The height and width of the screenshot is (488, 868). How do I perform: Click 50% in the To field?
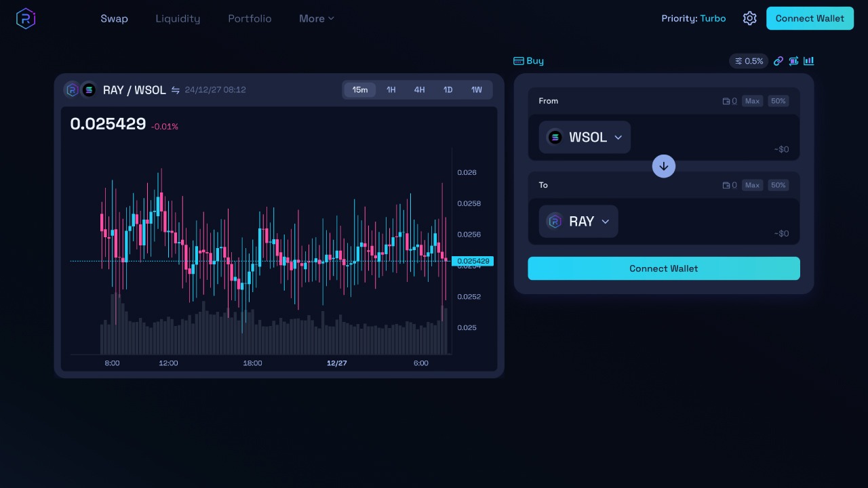pyautogui.click(x=778, y=185)
